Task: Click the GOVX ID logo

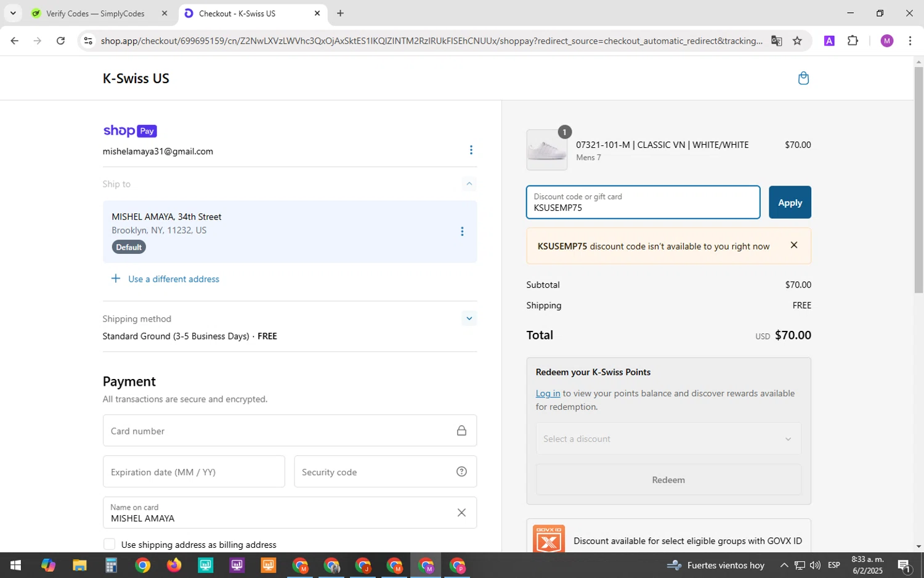Action: [x=548, y=539]
